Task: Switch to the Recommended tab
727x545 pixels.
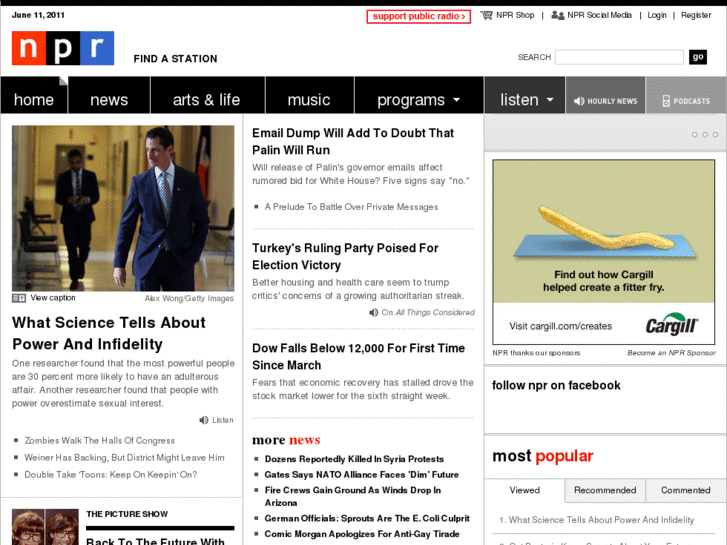Action: click(x=605, y=490)
